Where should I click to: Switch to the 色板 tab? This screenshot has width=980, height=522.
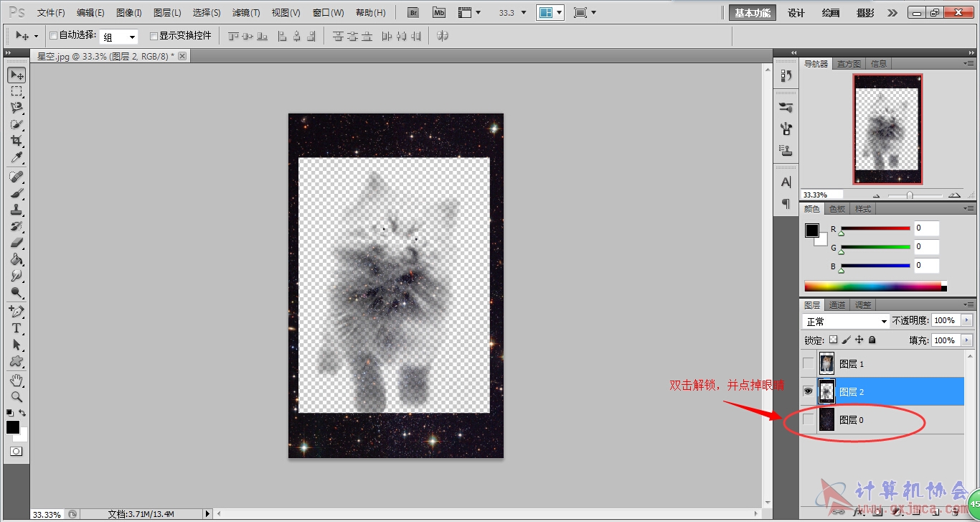coord(837,209)
